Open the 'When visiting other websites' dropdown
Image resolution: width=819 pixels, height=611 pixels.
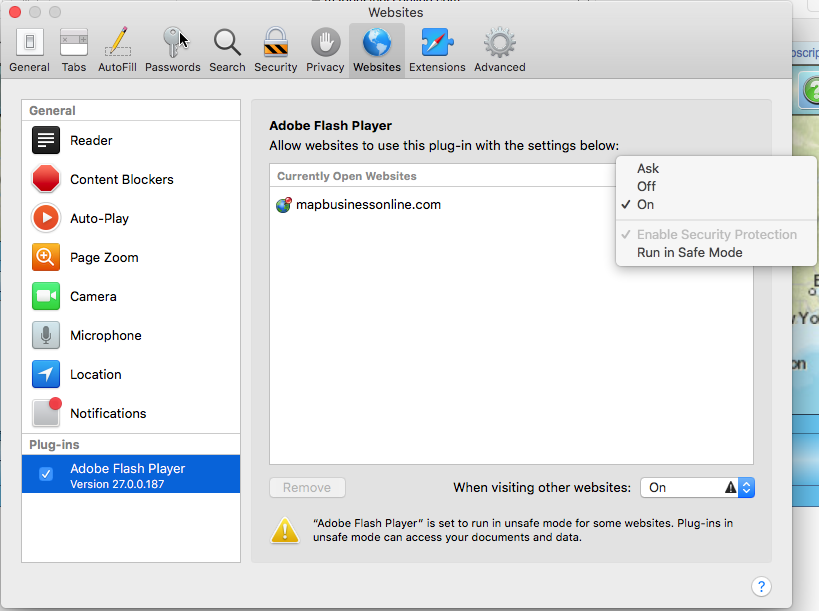click(697, 488)
